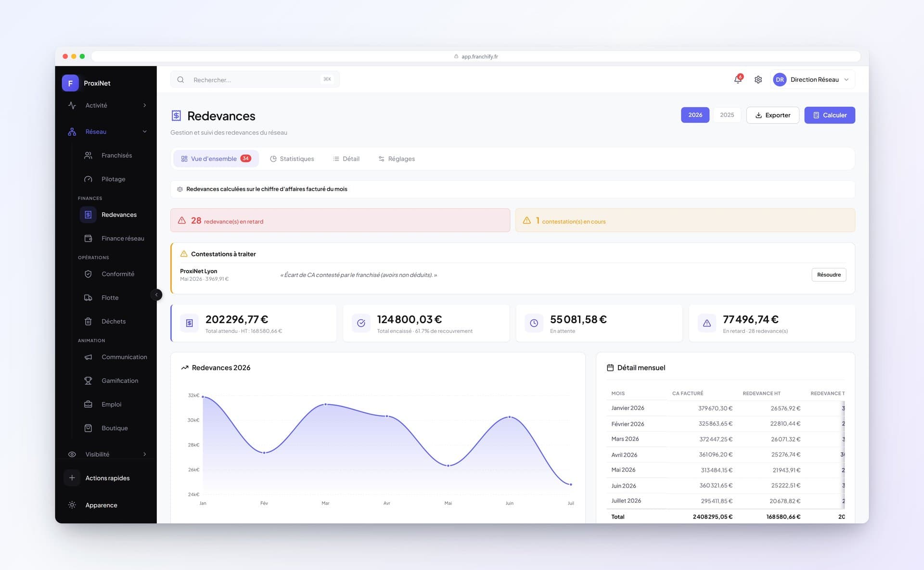This screenshot has height=570, width=924.
Task: Click the En attente 55 081,58 € card
Action: 599,323
